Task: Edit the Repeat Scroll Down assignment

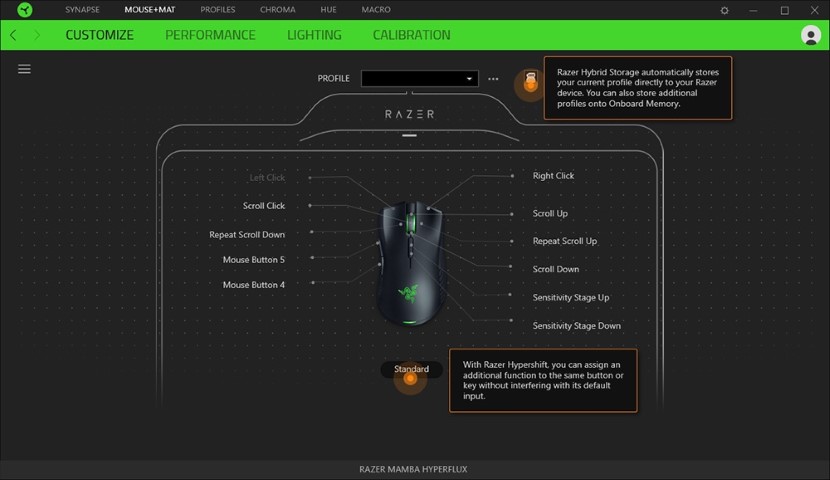Action: pos(247,234)
